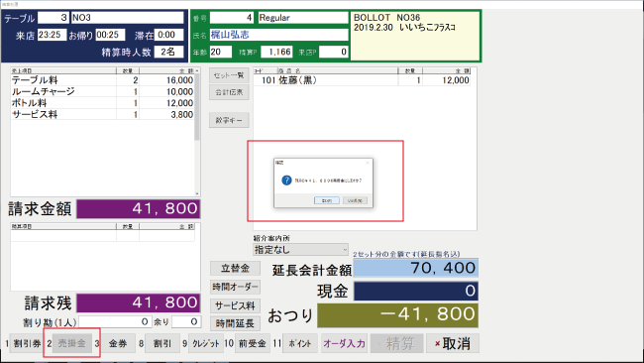This screenshot has height=363, width=644.
Task: Click the 年齢 field showing 20
Action: point(221,52)
